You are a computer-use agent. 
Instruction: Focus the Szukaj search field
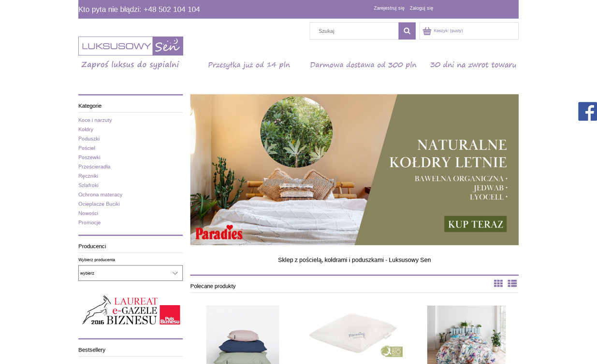tap(354, 31)
